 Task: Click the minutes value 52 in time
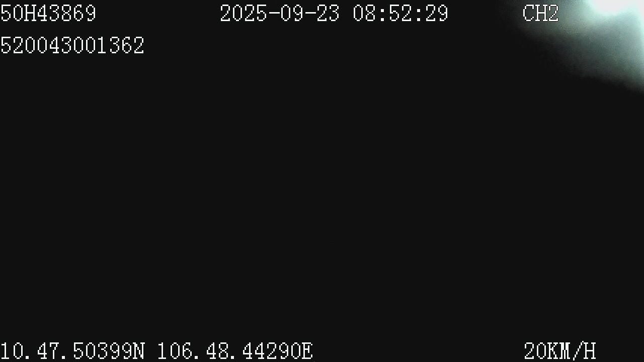pos(400,14)
